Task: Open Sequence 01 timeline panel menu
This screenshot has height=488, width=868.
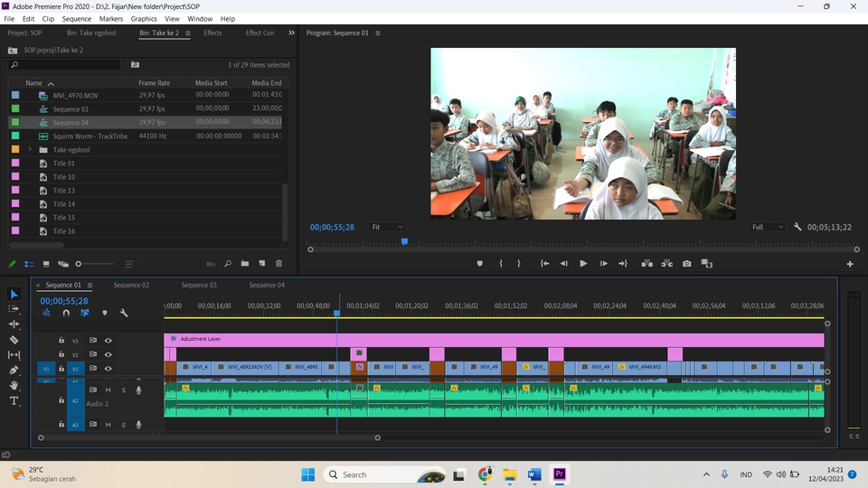Action: (x=90, y=286)
